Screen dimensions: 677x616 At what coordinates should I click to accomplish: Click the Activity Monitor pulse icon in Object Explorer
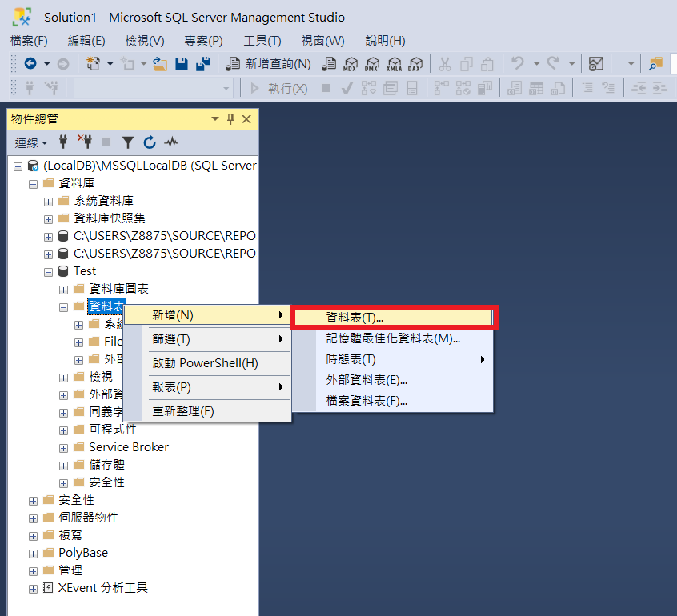tap(171, 142)
